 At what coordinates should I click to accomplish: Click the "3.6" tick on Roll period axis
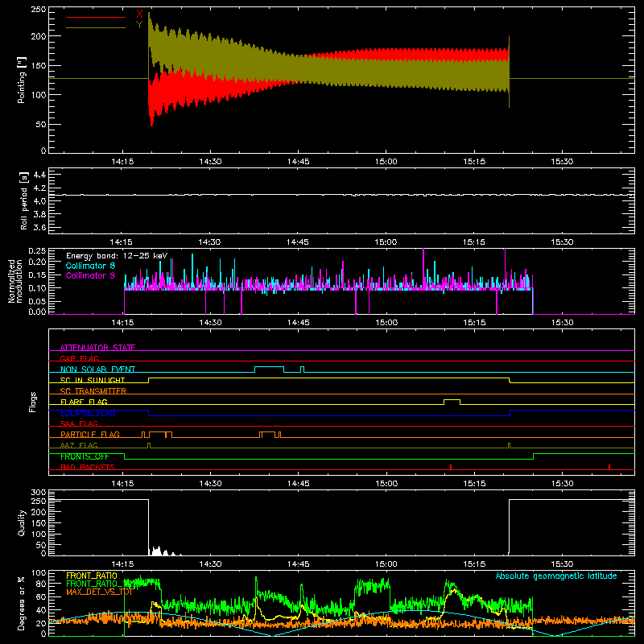pos(39,227)
